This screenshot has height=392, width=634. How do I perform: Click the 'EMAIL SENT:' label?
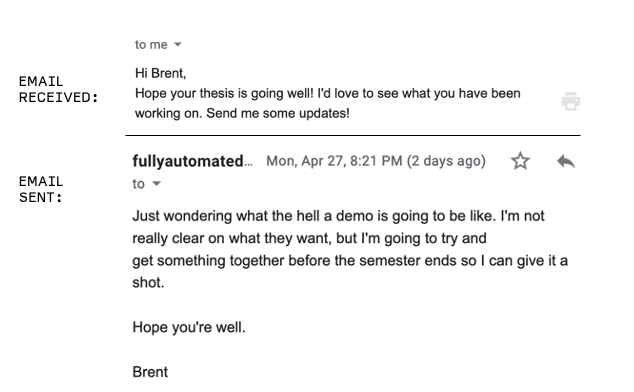(x=41, y=189)
